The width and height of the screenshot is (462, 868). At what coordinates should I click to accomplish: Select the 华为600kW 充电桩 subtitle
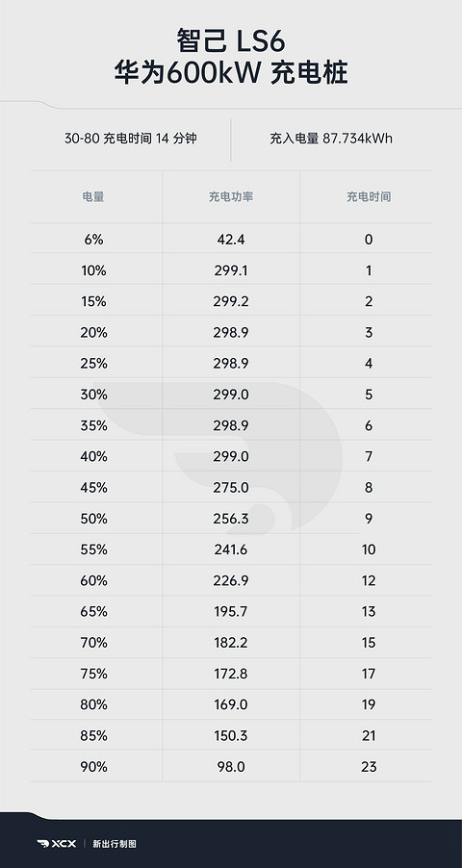[231, 73]
